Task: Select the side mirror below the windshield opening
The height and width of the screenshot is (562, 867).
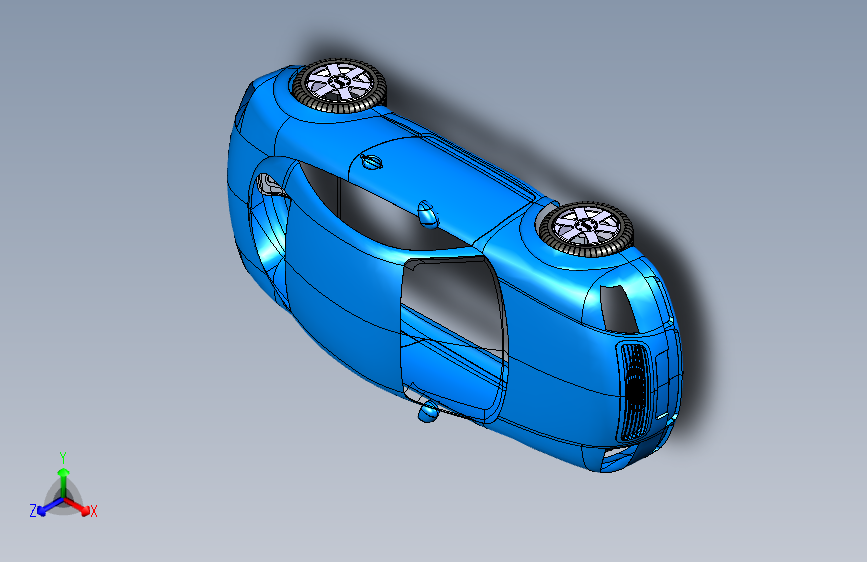Action: (x=428, y=412)
